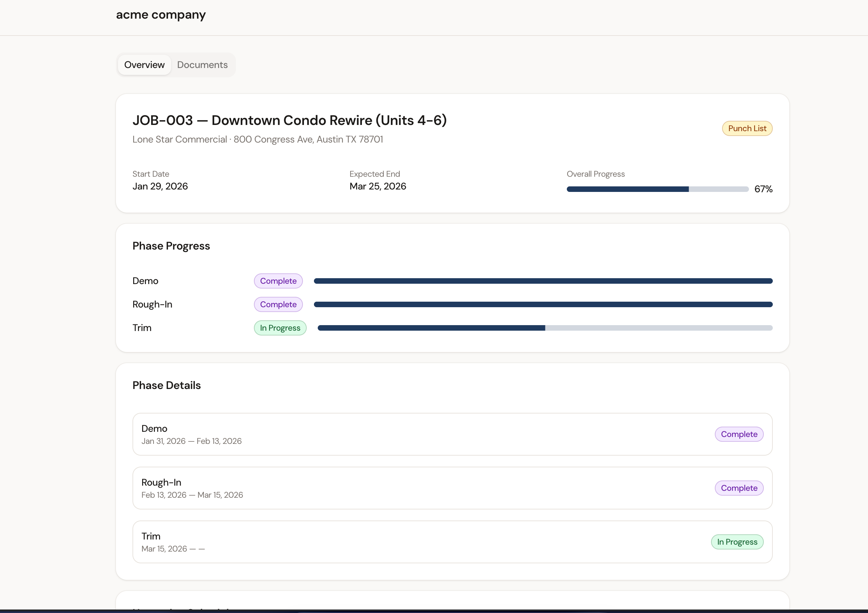The width and height of the screenshot is (868, 613).
Task: Click the Demo phase progress bar
Action: click(543, 281)
